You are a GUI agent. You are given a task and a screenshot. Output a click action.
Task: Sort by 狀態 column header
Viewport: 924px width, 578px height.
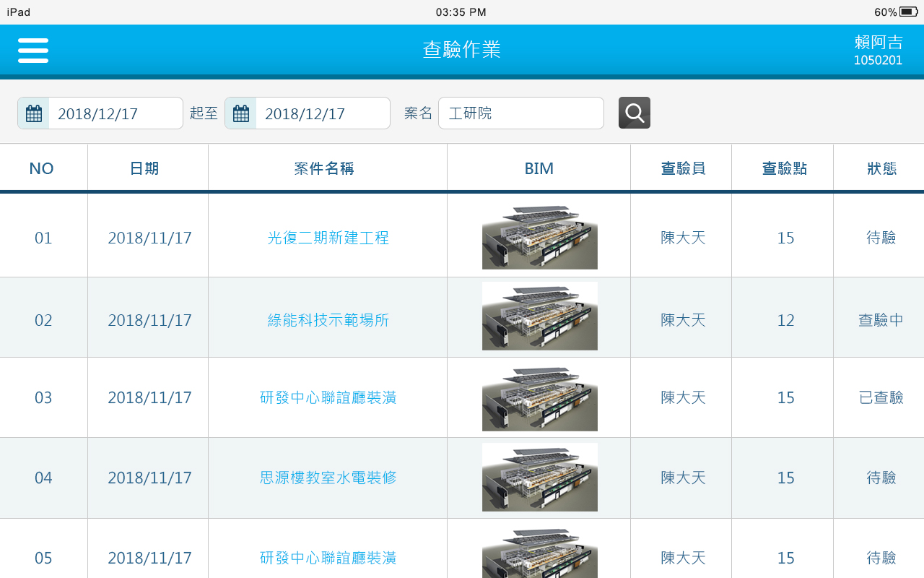[x=881, y=168]
